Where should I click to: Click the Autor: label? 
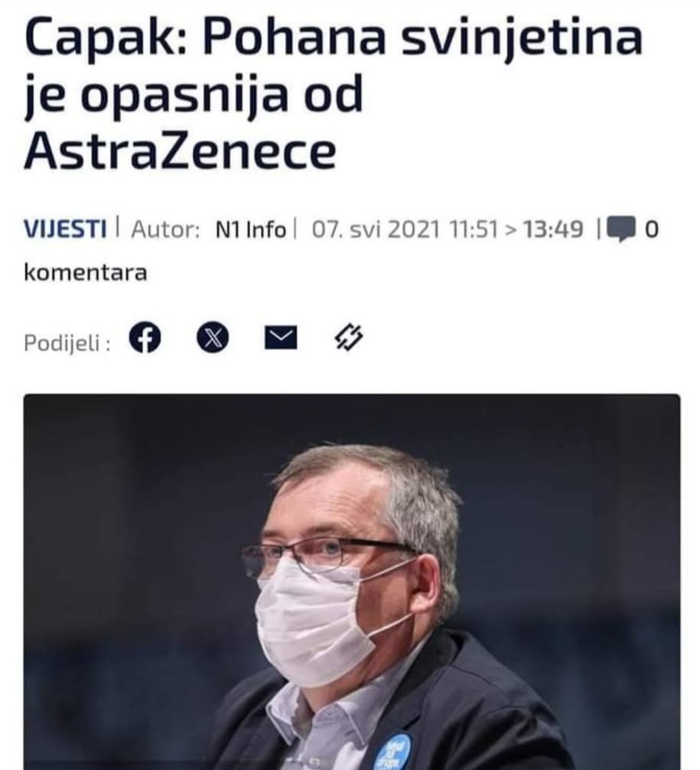click(x=165, y=230)
